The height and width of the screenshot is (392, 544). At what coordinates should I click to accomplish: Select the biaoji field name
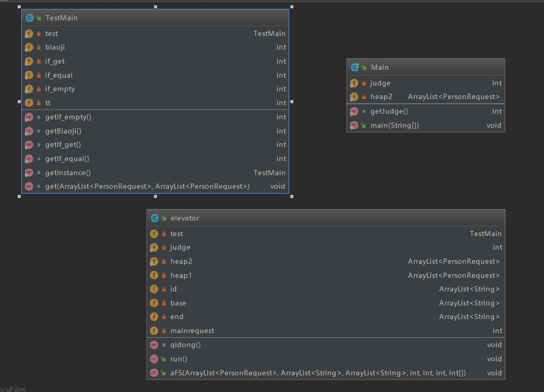55,47
